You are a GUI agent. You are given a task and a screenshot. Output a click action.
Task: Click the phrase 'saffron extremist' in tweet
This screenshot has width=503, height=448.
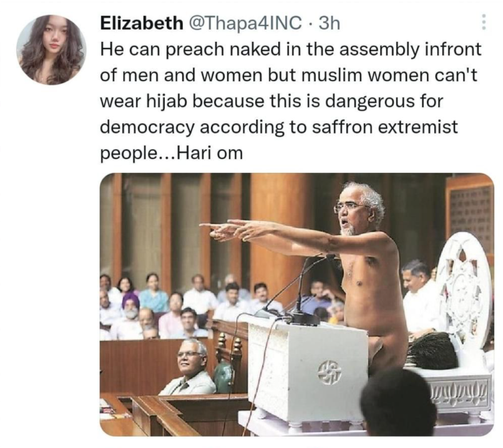(385, 127)
